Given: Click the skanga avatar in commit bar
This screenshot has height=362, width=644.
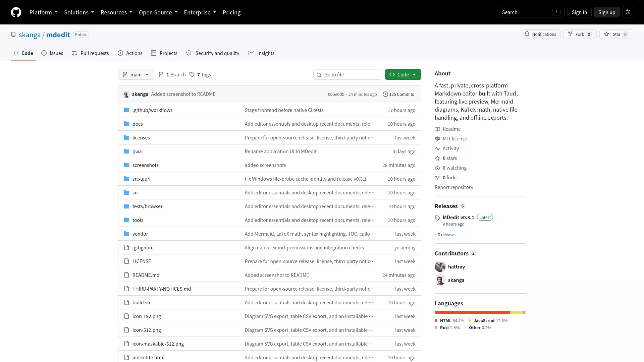Looking at the screenshot, I should coord(126,95).
